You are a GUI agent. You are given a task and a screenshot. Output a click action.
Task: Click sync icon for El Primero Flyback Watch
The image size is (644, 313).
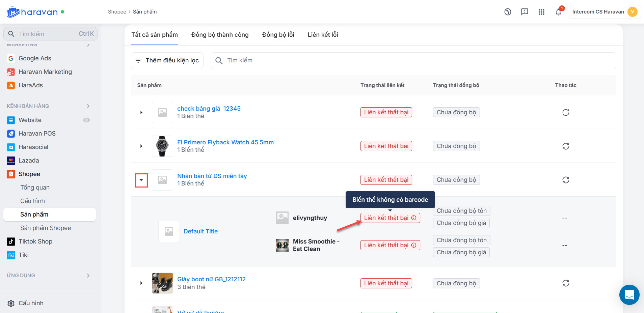pos(566,146)
